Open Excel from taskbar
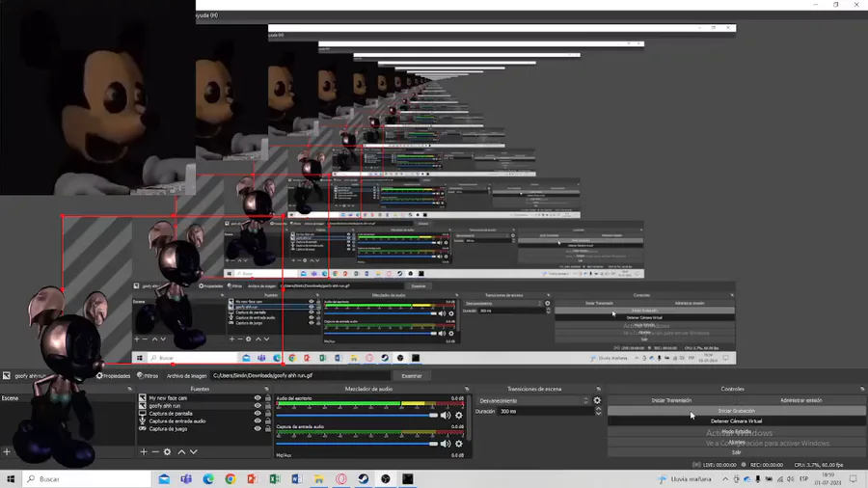This screenshot has height=488, width=868. point(275,479)
